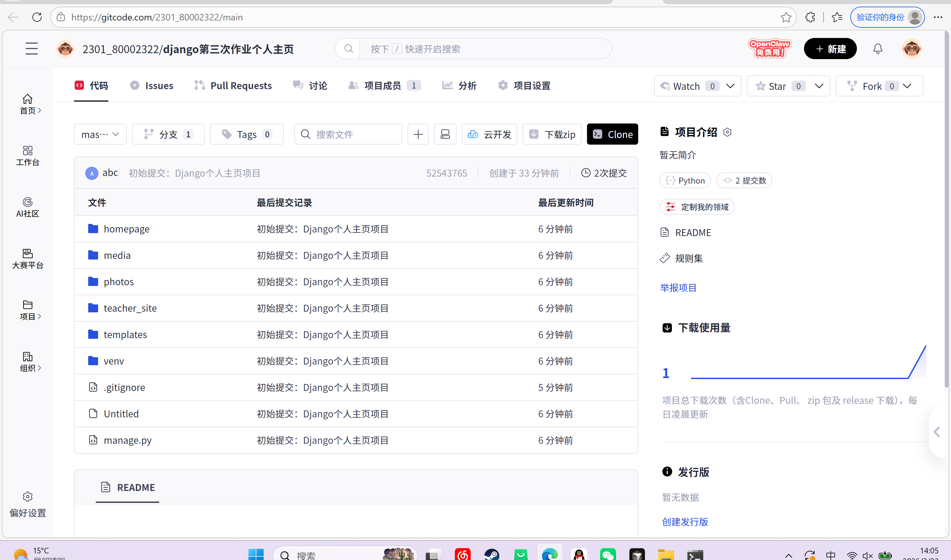Open the Windows Start button
The image size is (951, 560).
(x=256, y=554)
